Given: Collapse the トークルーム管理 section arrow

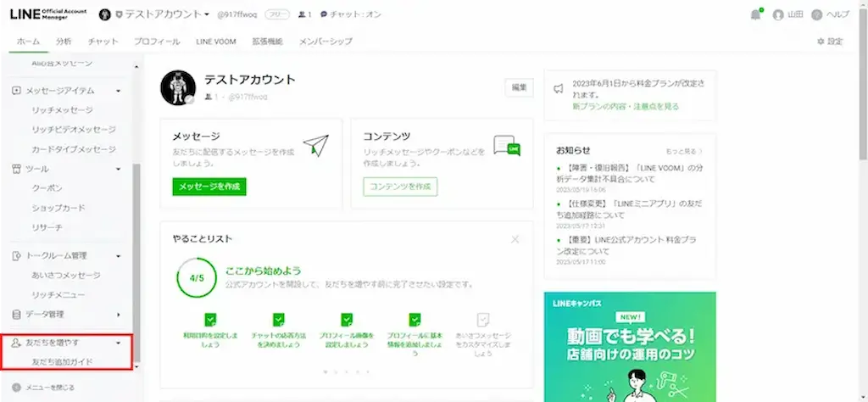Looking at the screenshot, I should (119, 256).
